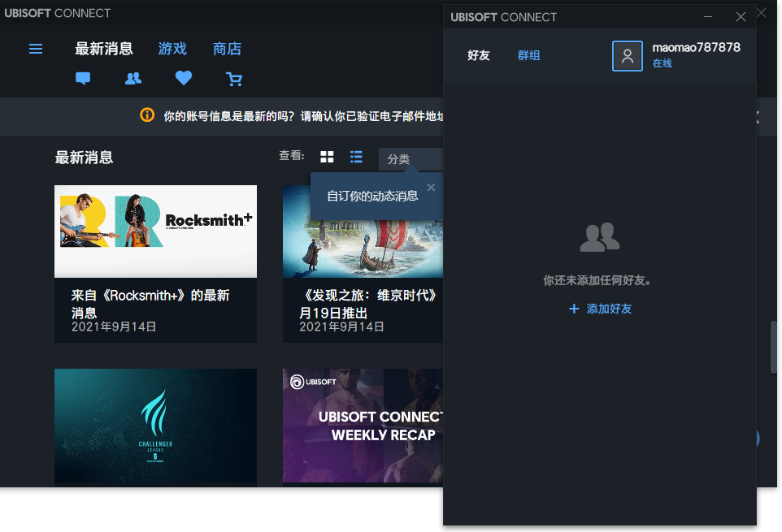Select the 好友 tab
The image size is (782, 532).
pos(478,55)
